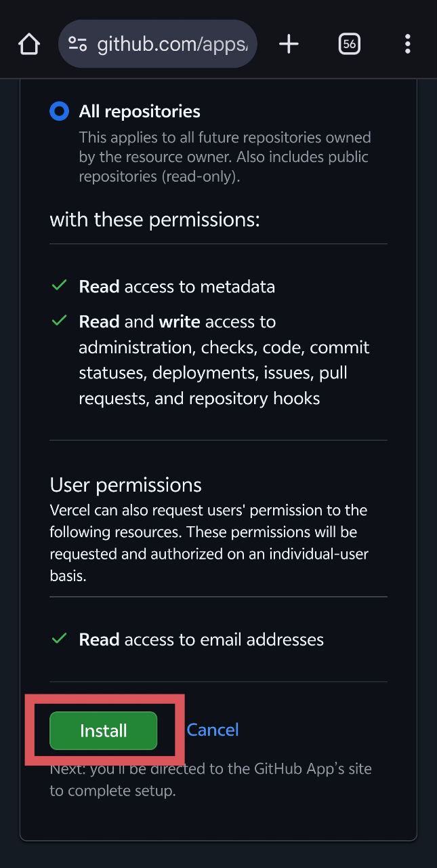437x868 pixels.
Task: Click the green Install button
Action: coord(104,730)
